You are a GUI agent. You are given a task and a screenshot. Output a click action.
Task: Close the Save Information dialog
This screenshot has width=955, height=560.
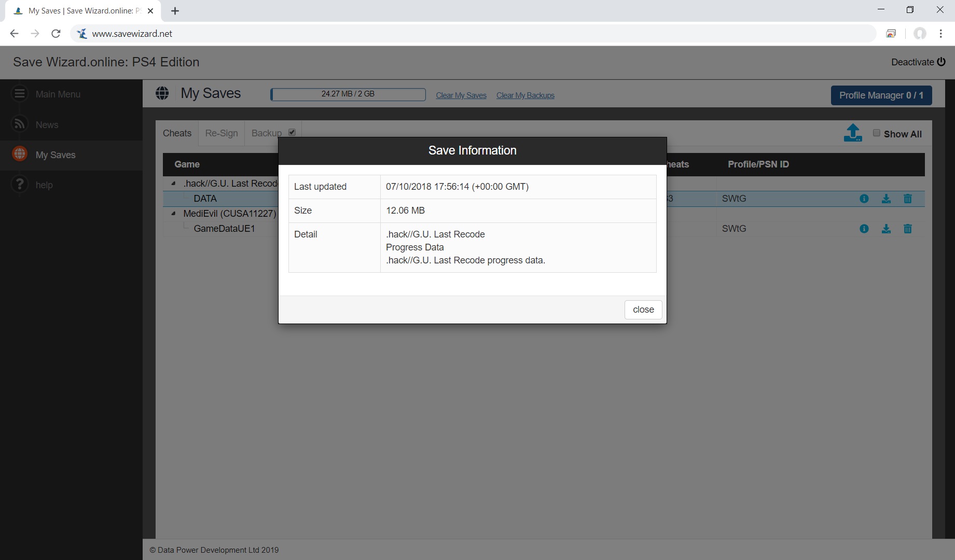643,310
